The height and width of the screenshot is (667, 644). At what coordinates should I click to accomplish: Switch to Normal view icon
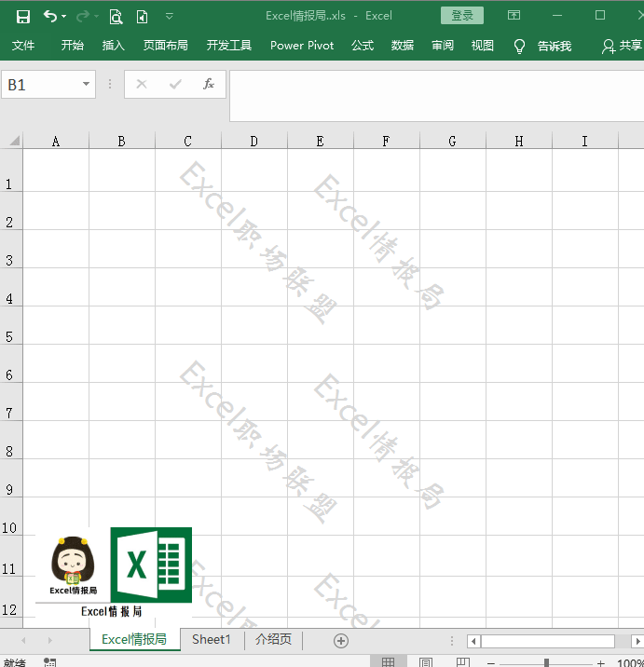389,662
